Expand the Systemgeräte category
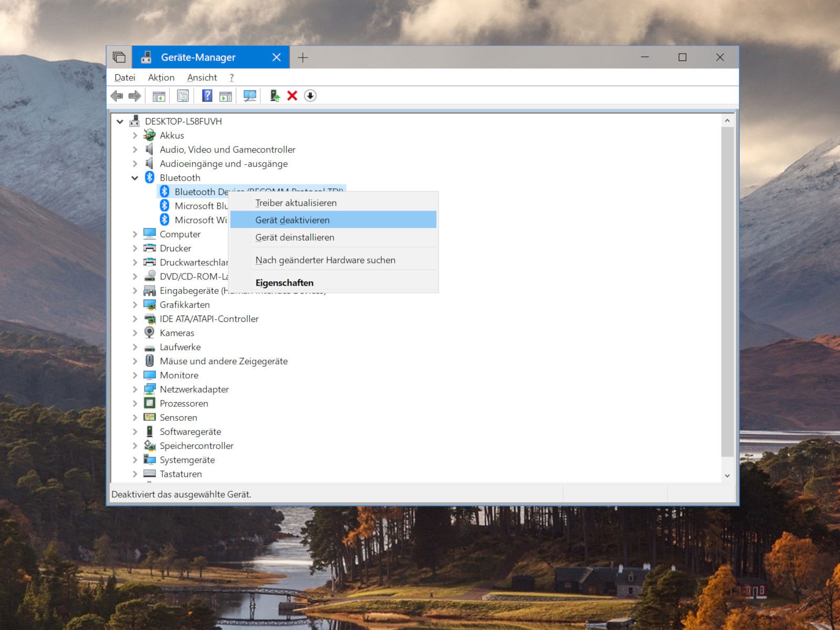This screenshot has width=840, height=630. 135,460
